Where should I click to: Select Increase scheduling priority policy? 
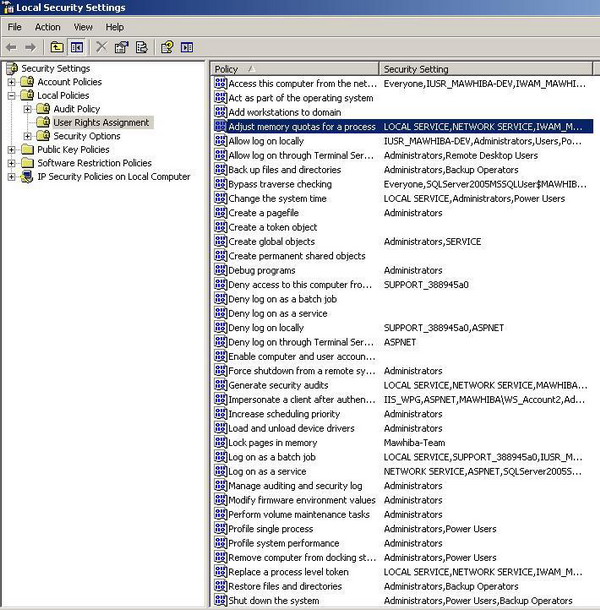pos(284,414)
